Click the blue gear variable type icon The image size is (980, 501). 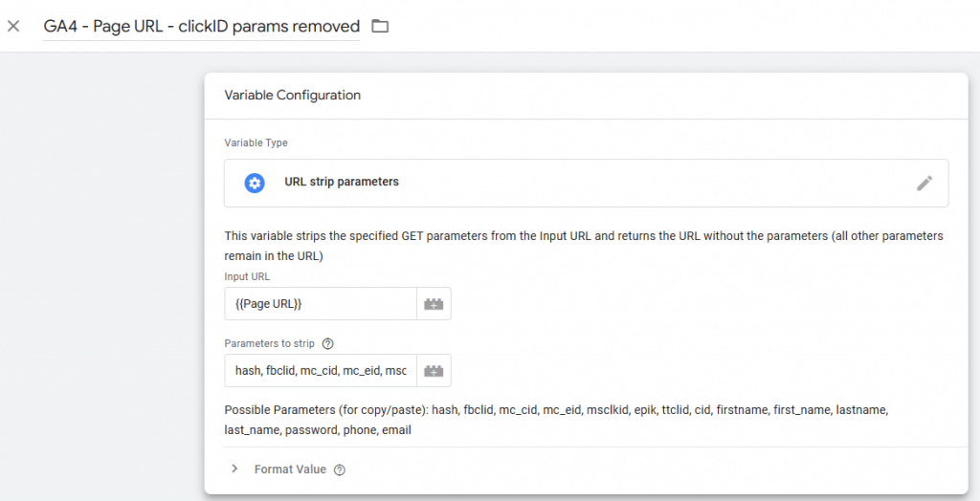coord(255,183)
